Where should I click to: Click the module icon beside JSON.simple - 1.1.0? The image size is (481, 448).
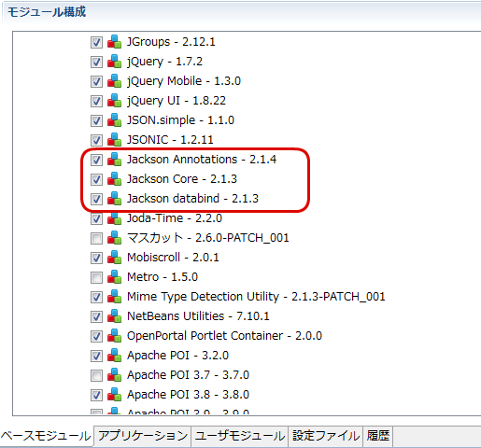pyautogui.click(x=114, y=120)
